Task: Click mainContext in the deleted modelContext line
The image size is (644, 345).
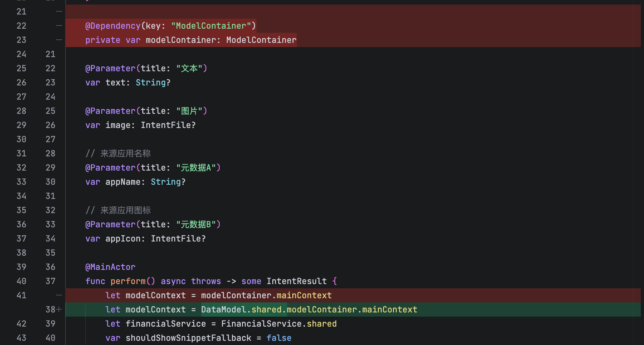Action: 304,295
